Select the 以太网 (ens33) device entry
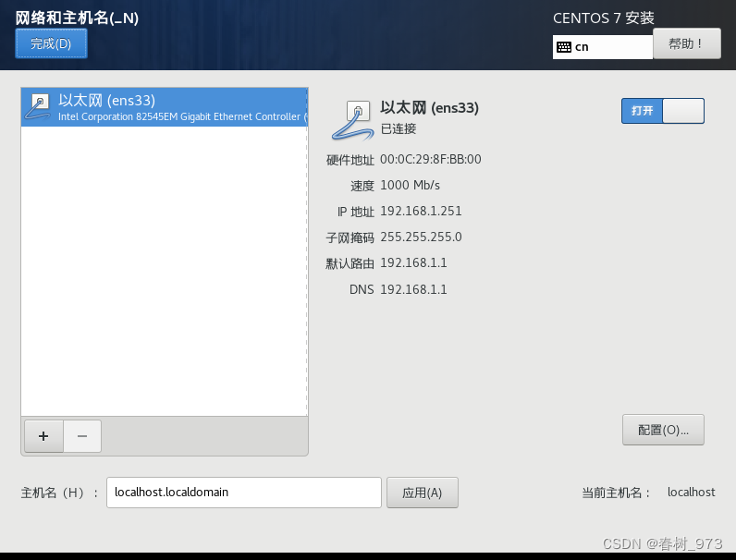This screenshot has width=736, height=560. click(x=165, y=107)
